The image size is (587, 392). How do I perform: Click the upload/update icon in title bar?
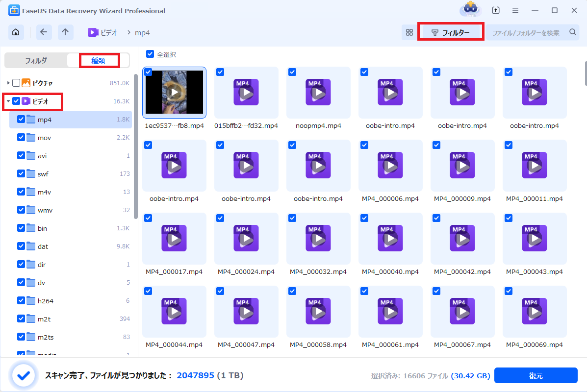tap(496, 10)
